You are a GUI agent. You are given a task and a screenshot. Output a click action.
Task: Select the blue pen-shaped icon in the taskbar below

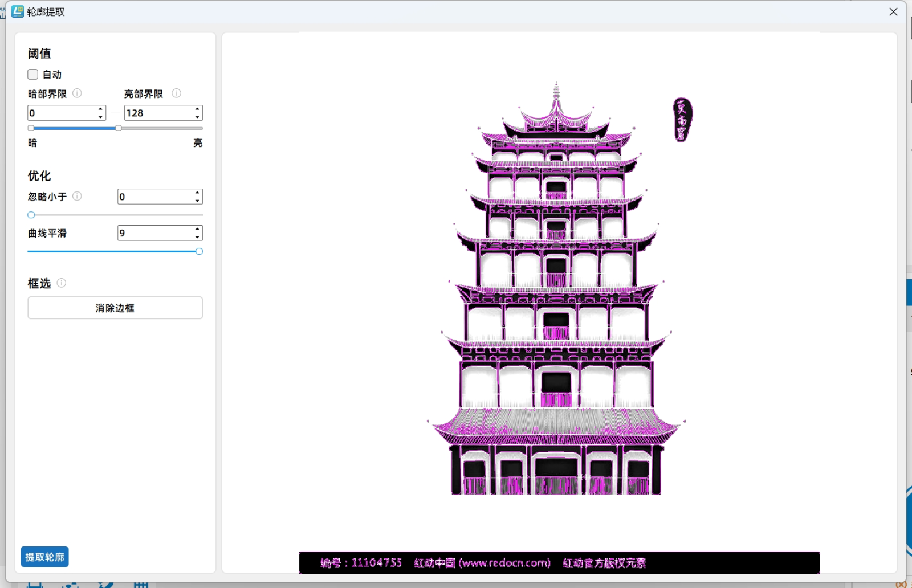coord(105,585)
